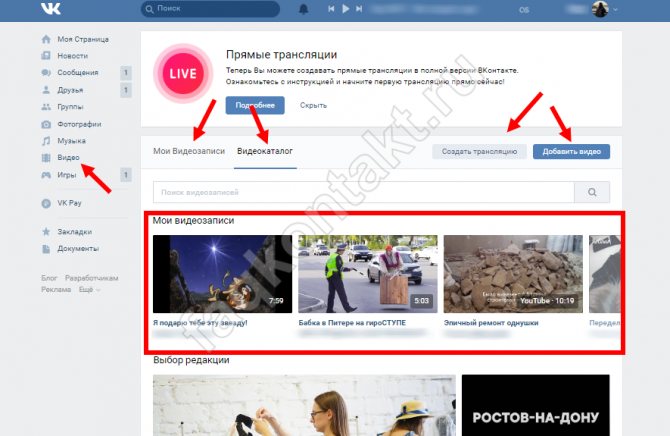Click the Сообщения unread counter badge
The image size is (670, 436).
pos(126,73)
